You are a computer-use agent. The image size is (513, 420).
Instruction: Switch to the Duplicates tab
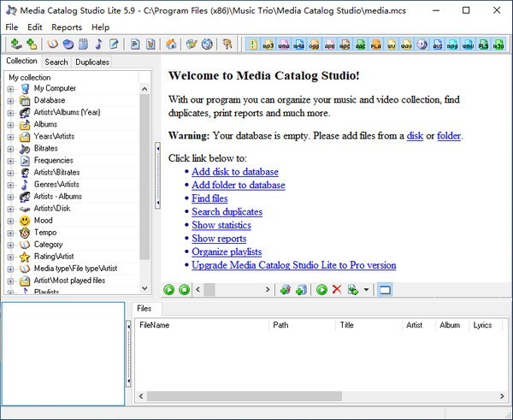[92, 62]
